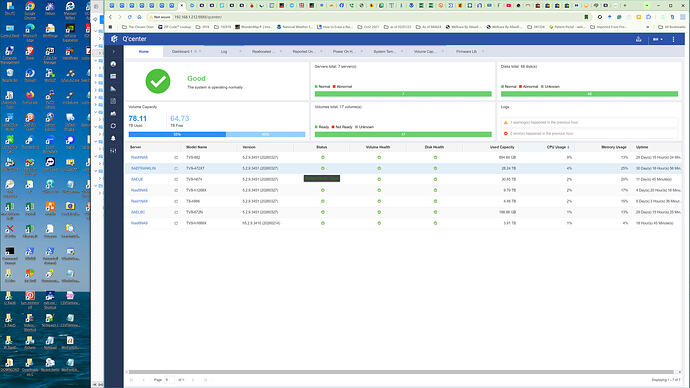The height and width of the screenshot is (388, 690).
Task: Open the warning log entry
Action: point(590,122)
